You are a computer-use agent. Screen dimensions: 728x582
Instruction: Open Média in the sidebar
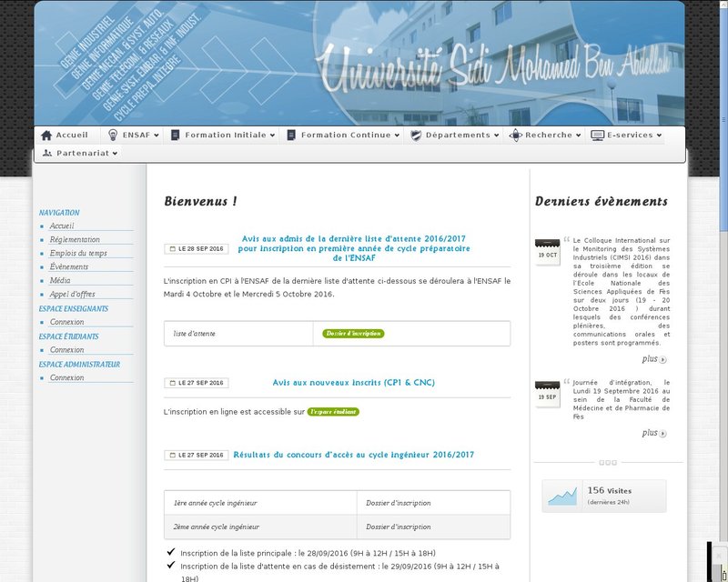coord(60,280)
